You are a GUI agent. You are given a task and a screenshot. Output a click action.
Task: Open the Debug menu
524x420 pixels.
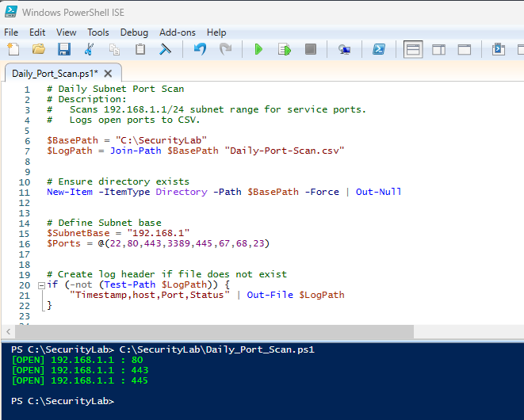[134, 32]
